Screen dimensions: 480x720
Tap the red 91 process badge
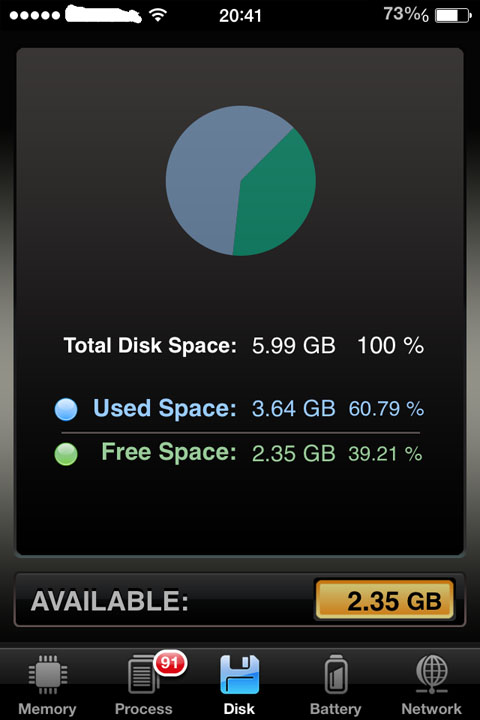[x=170, y=663]
